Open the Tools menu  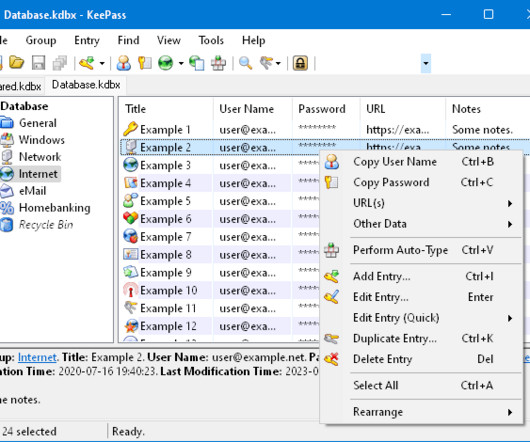click(x=211, y=40)
